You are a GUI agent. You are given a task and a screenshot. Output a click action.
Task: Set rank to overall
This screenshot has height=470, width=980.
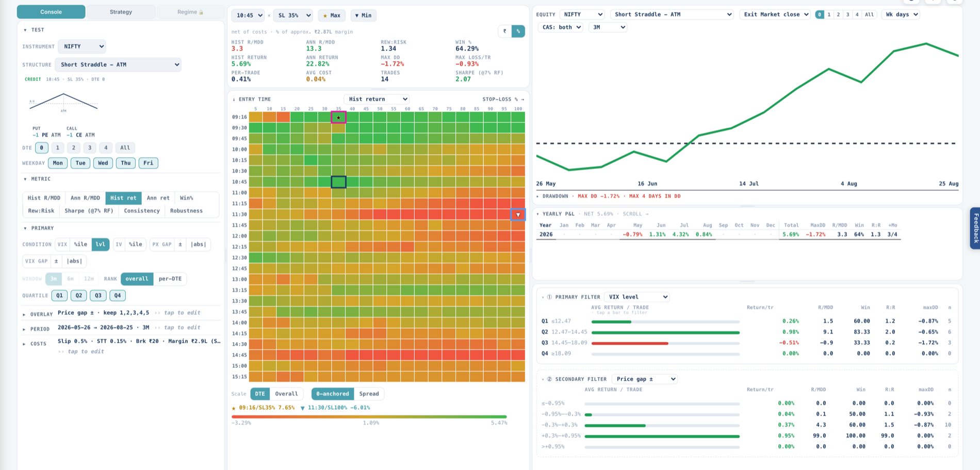pos(137,279)
